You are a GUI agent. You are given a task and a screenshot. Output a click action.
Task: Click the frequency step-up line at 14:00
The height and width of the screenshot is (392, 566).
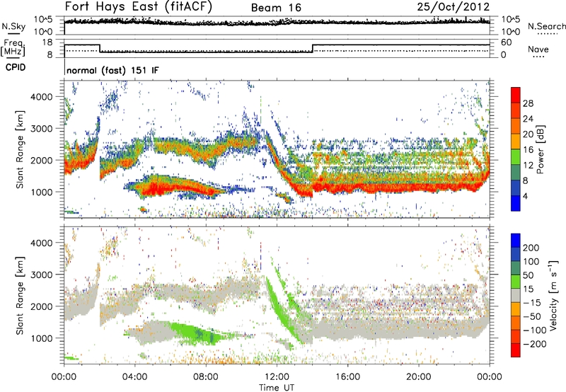313,48
